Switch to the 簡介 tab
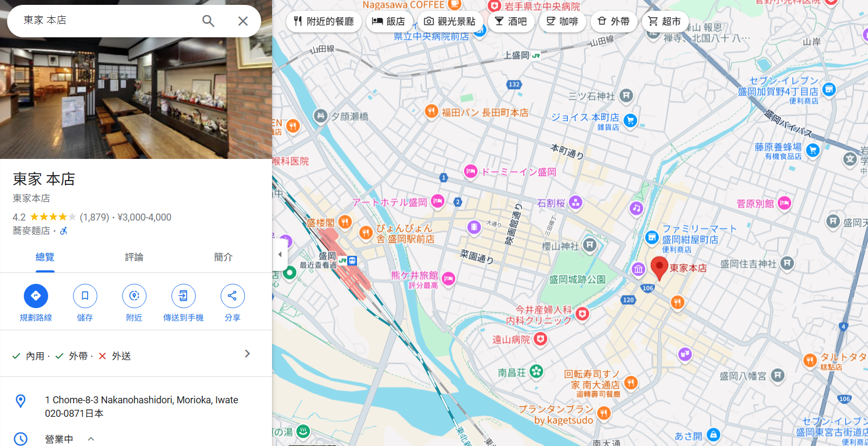This screenshot has width=868, height=446. (223, 257)
